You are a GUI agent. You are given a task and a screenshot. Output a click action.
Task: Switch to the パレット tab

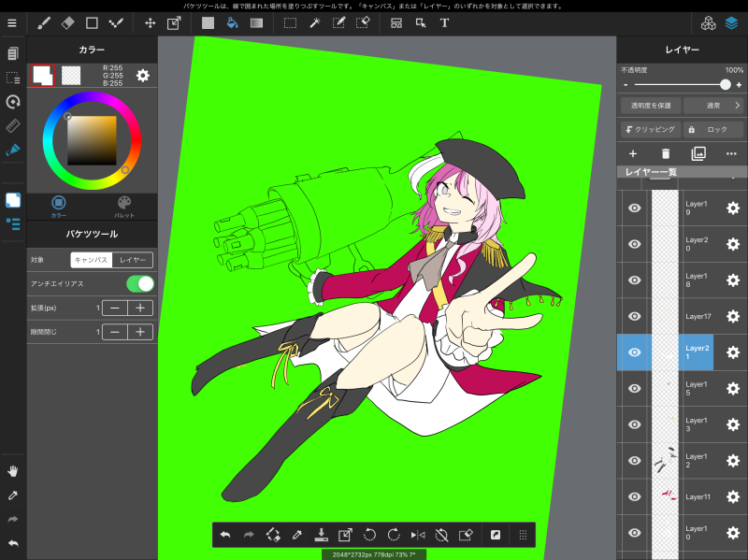(124, 206)
